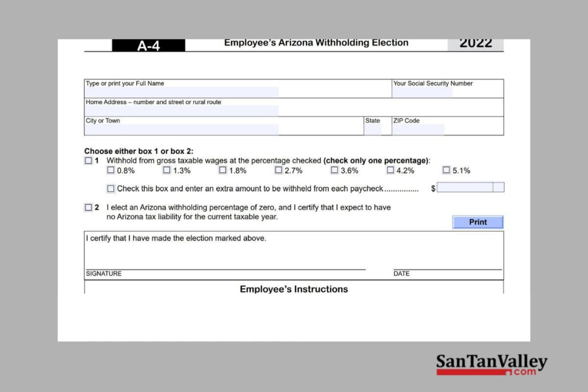Click the 'Choose either box 1 or box 2:' text
This screenshot has width=588, height=392.
(x=139, y=151)
